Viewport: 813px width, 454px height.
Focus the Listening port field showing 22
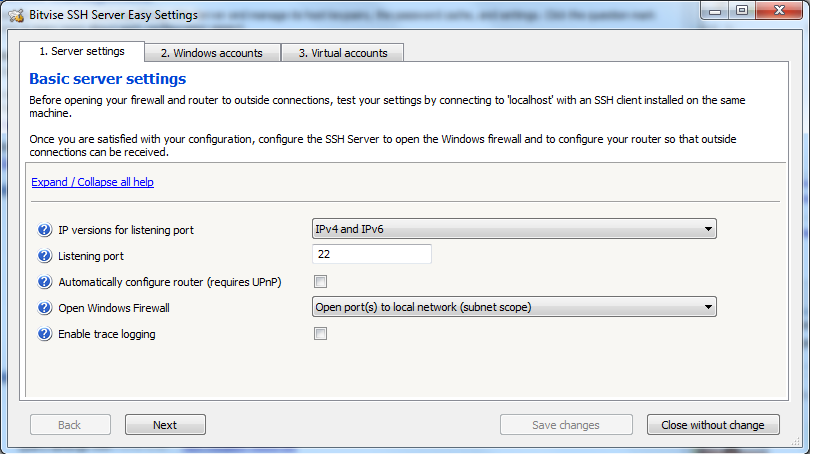[372, 254]
